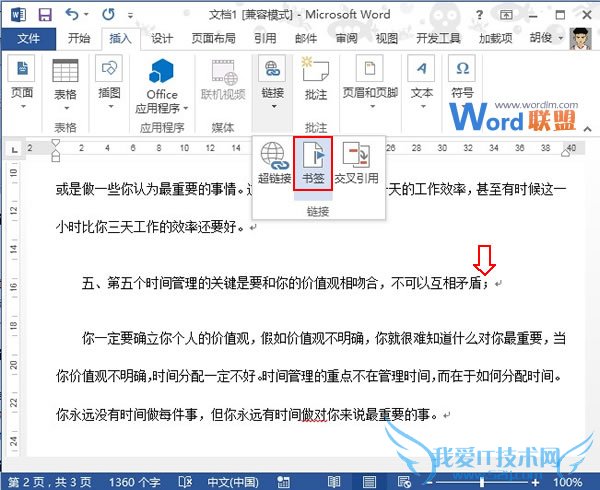The height and width of the screenshot is (490, 600).
Task: Open the 页面 pages dropdown
Action: (22, 82)
